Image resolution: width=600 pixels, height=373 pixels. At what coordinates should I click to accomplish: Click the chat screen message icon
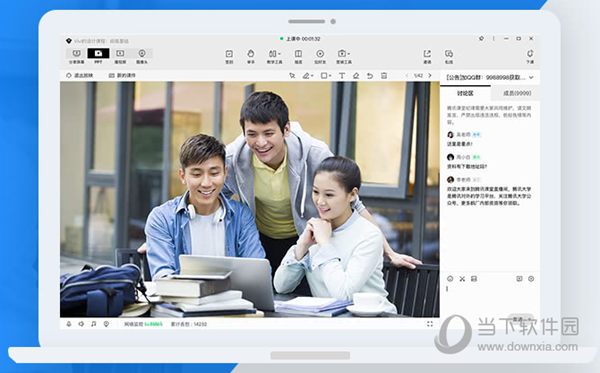(519, 279)
